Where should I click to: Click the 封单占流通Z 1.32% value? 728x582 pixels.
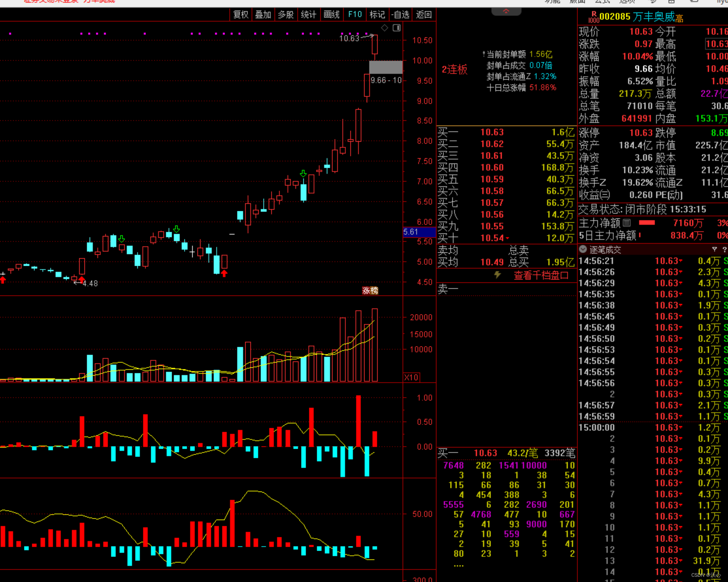click(545, 76)
